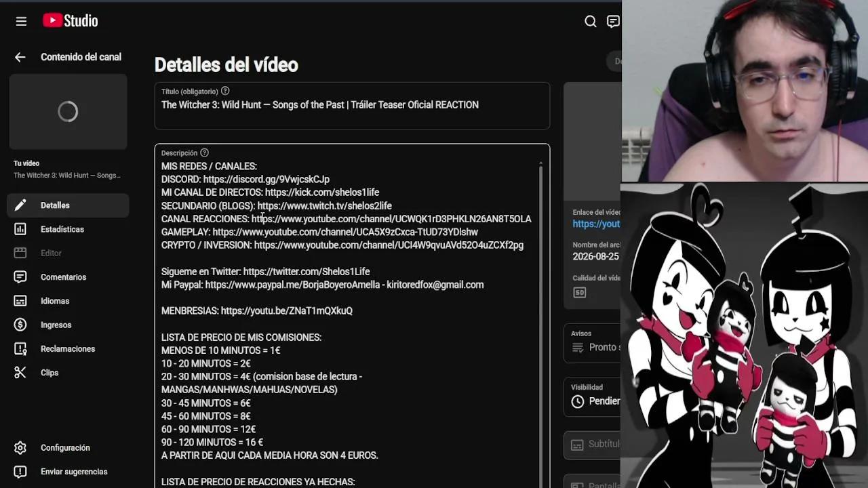Click the "45 - 60 MINUTOS = 8€" line
This screenshot has height=488, width=868.
tap(206, 416)
